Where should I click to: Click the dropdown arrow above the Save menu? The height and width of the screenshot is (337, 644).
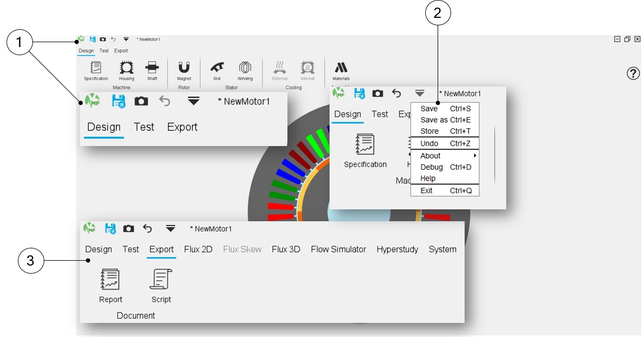tap(419, 94)
